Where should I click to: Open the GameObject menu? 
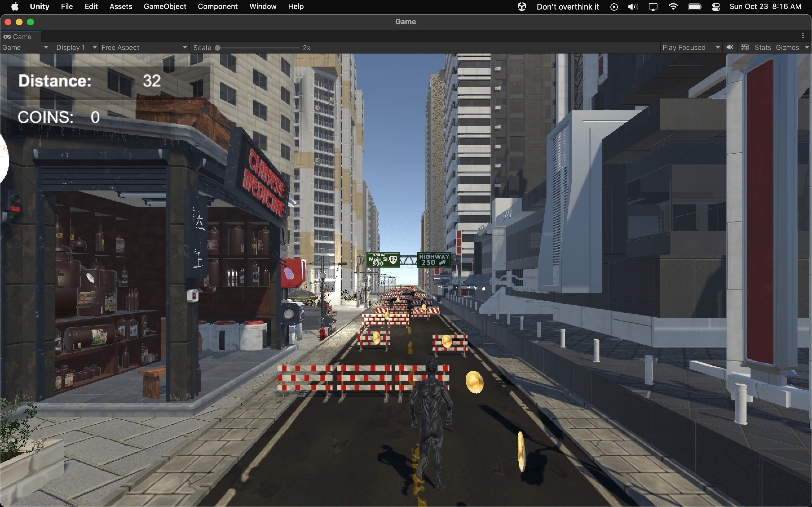pos(165,6)
